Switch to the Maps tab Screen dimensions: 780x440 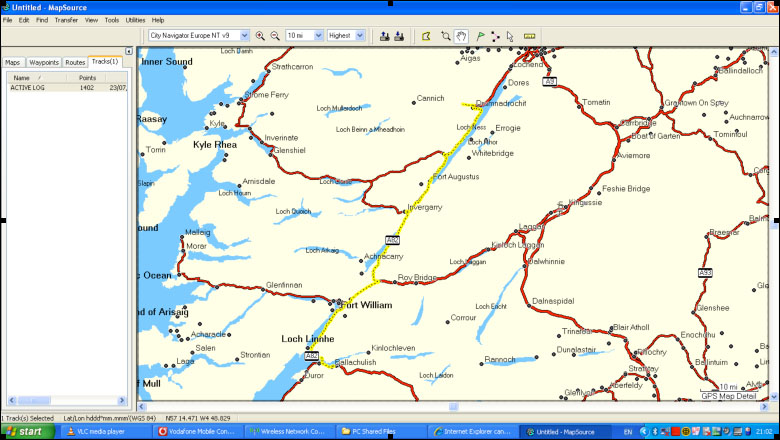tap(13, 63)
